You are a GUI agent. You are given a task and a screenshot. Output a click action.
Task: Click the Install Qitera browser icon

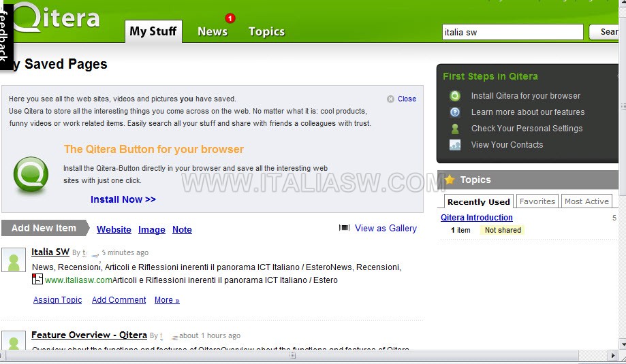pos(455,96)
